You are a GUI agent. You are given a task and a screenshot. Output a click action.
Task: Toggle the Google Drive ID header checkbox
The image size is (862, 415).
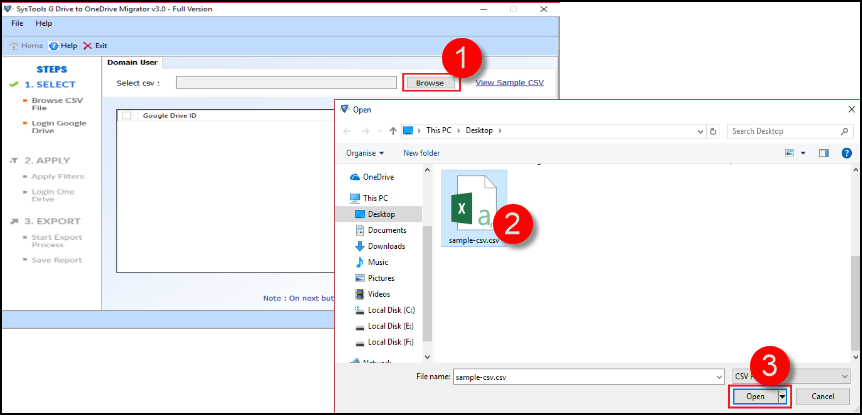pyautogui.click(x=127, y=115)
